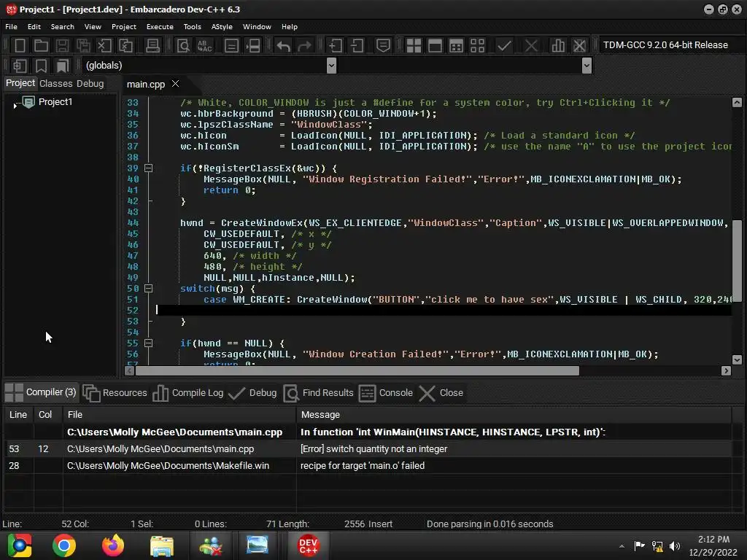747x560 pixels.
Task: Select the Project sidebar tab
Action: (20, 83)
